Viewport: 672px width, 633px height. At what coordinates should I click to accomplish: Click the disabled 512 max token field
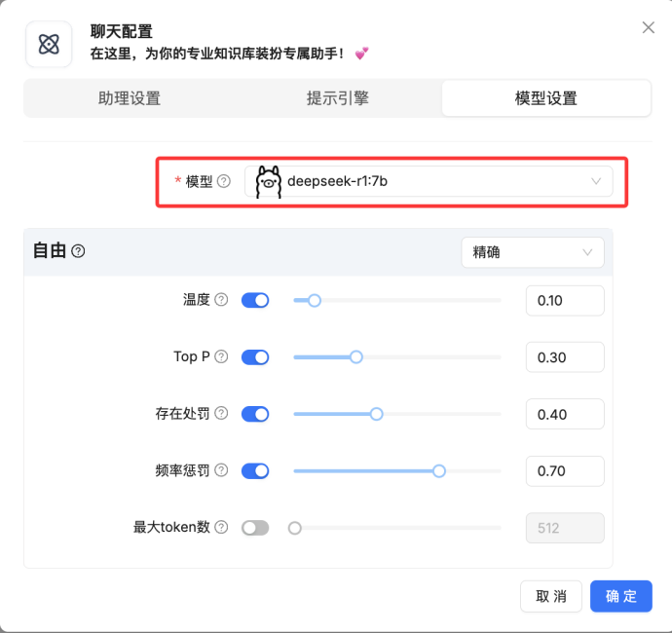(x=565, y=528)
